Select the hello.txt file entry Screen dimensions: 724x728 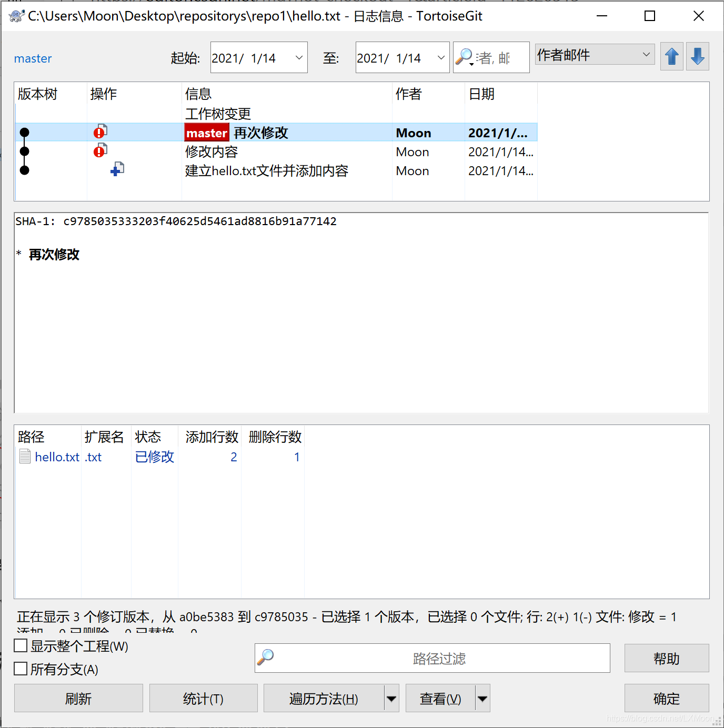click(x=57, y=457)
